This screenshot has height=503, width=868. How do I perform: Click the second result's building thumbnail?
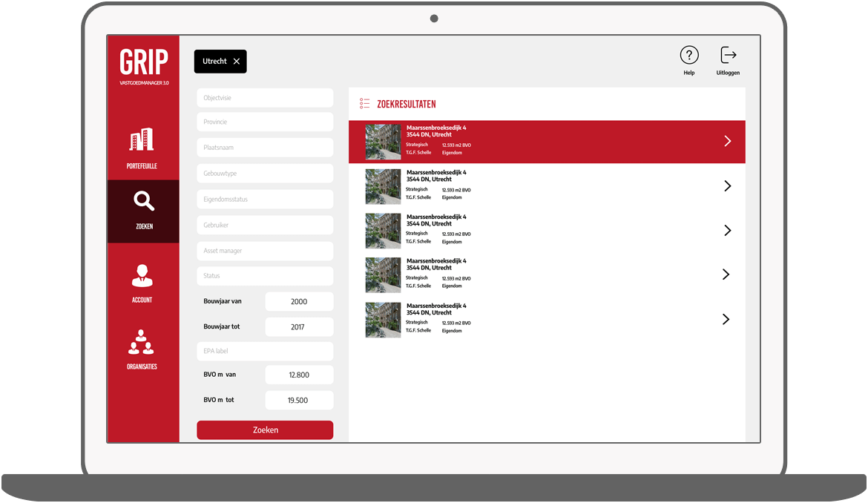tap(383, 186)
